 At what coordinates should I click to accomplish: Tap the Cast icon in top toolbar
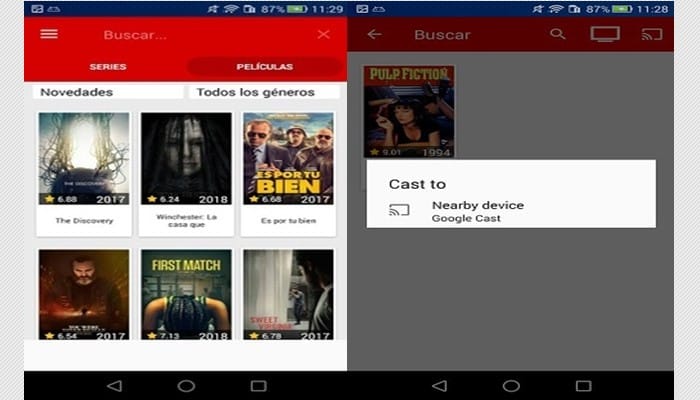tap(652, 34)
